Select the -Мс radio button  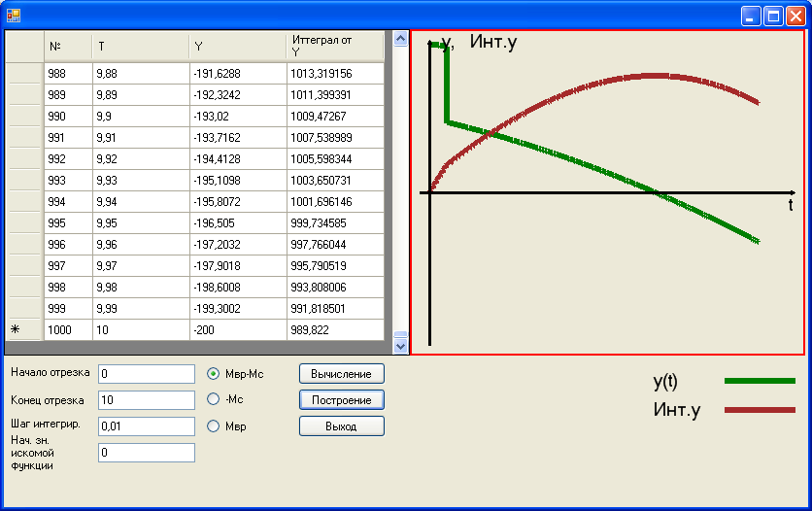pyautogui.click(x=213, y=399)
